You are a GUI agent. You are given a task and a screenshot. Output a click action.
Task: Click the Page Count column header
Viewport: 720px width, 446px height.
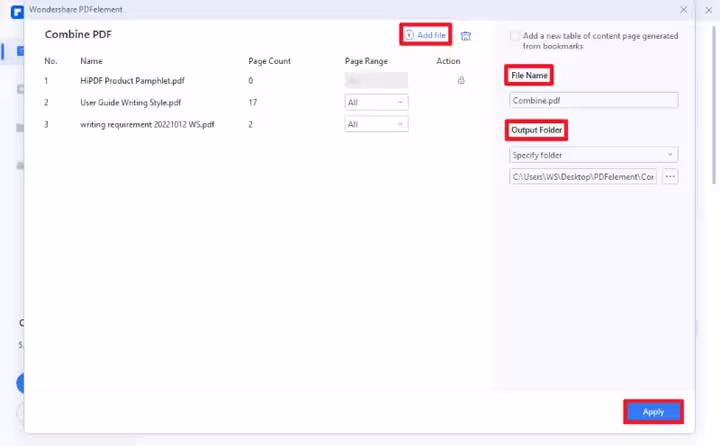point(270,61)
